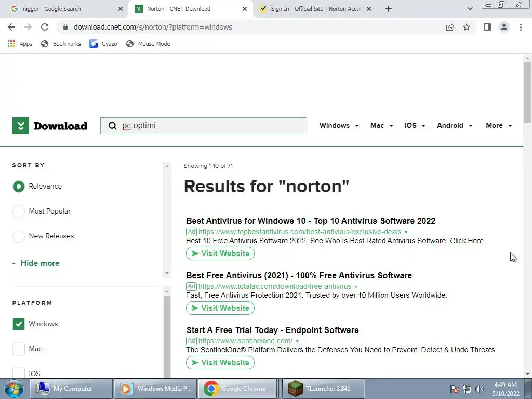This screenshot has height=399, width=532.
Task: Click the page vertical scrollbar thumb
Action: (527, 92)
